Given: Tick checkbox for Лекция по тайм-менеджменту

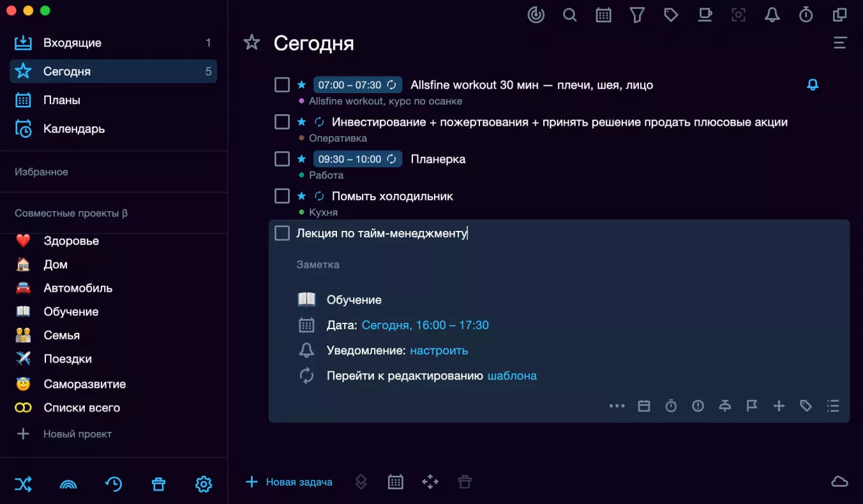Looking at the screenshot, I should (x=282, y=233).
